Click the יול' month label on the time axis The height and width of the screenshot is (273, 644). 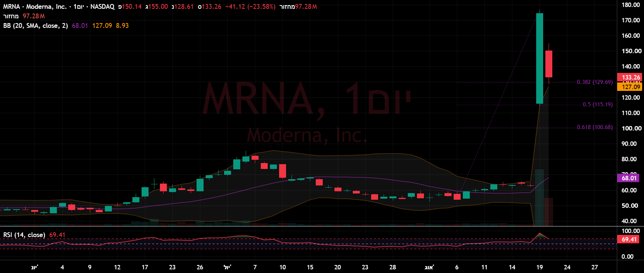pyautogui.click(x=227, y=267)
